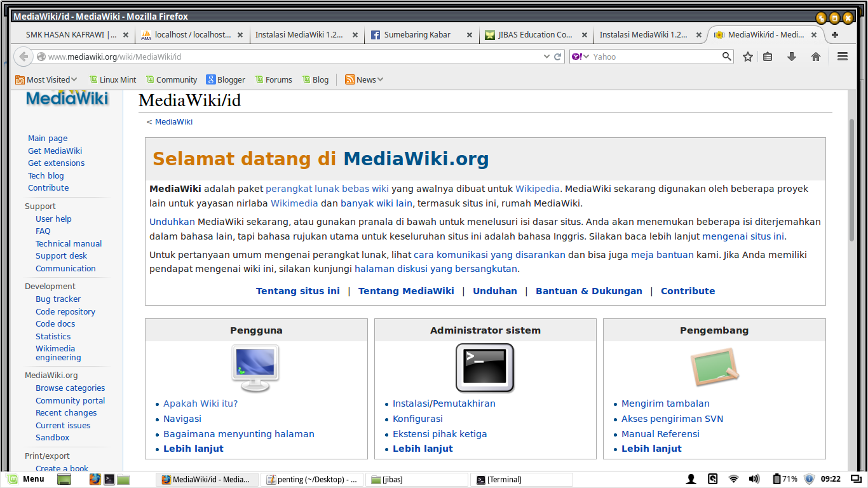Open file manager from panel launcher
The image size is (868, 488).
click(123, 479)
